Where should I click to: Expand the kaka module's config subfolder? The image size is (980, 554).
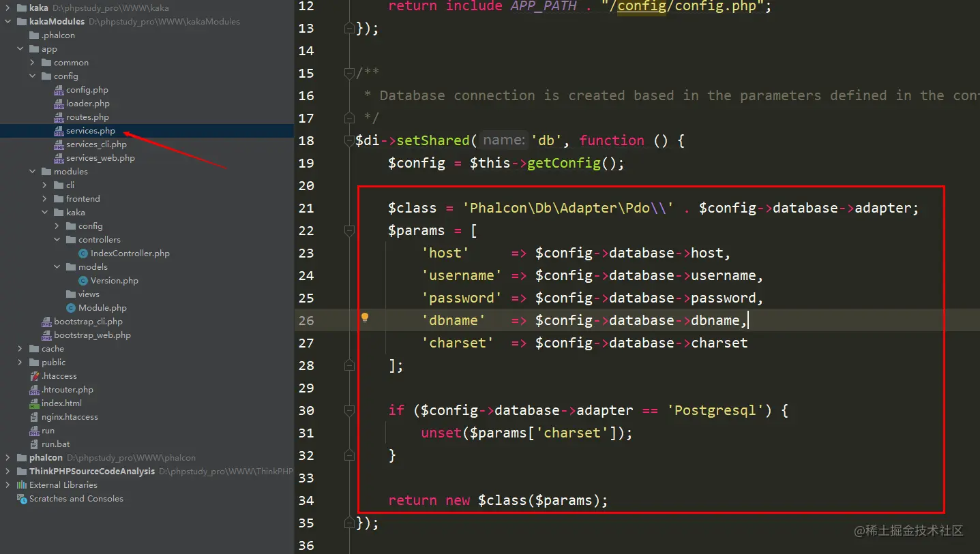click(57, 226)
